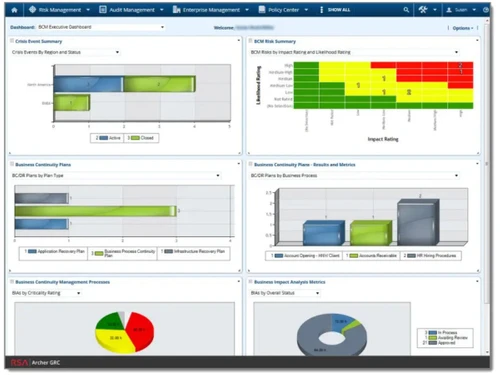Click Business Process Continuity Plan legend swatch
Viewport: 500px width, 375px height.
tap(99, 253)
